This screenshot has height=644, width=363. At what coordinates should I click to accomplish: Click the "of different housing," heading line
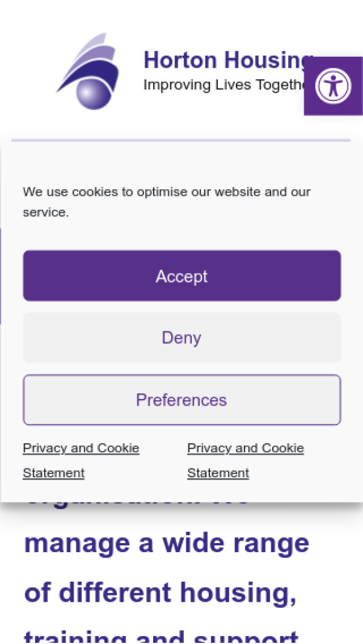pyautogui.click(x=160, y=593)
